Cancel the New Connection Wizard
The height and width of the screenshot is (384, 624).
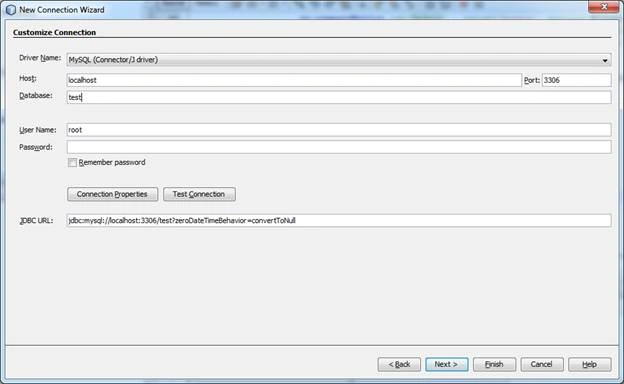[542, 364]
